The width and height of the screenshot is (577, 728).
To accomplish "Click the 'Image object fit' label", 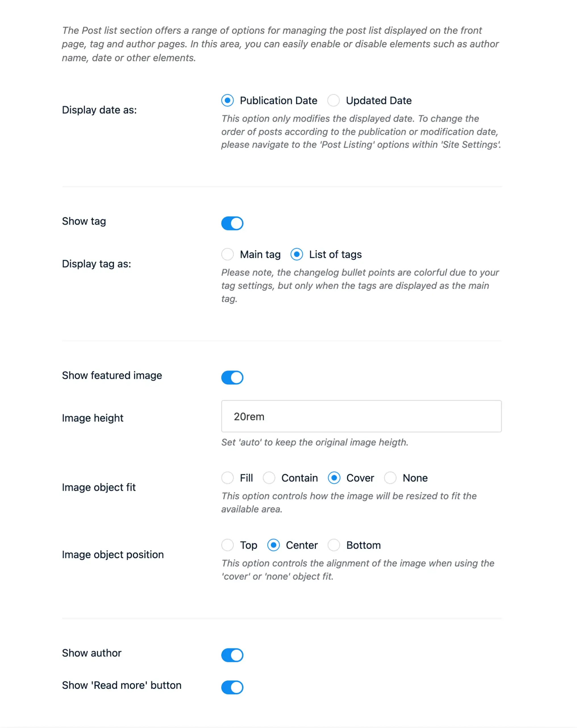I will (x=99, y=487).
